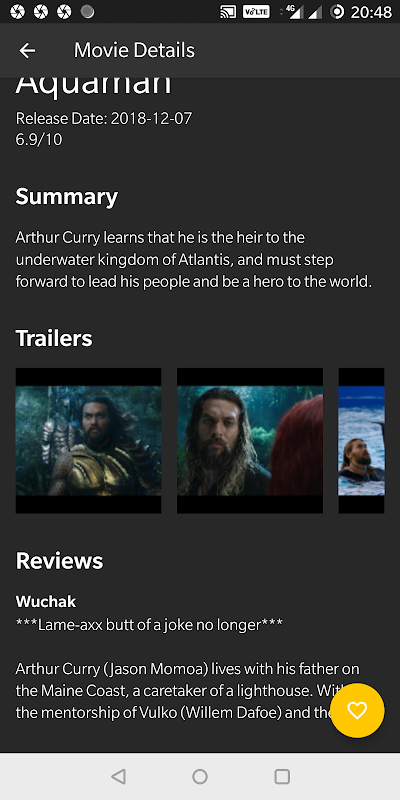Tap the 20:48 clock in status bar

coord(371,12)
